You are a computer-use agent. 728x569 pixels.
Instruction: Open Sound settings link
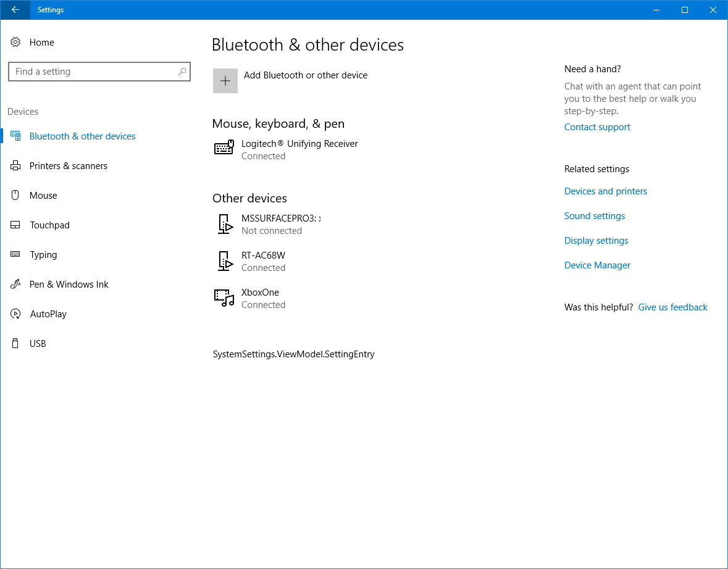tap(594, 215)
